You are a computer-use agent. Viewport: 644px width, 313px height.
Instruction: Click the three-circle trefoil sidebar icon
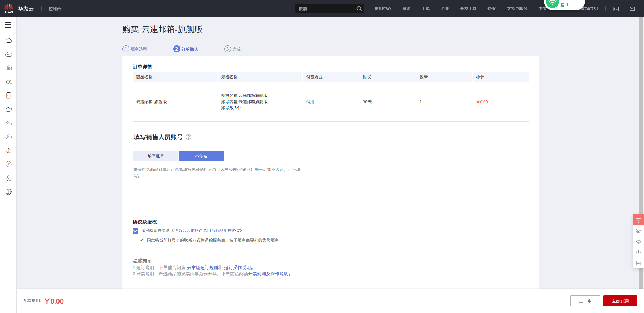pos(9,178)
